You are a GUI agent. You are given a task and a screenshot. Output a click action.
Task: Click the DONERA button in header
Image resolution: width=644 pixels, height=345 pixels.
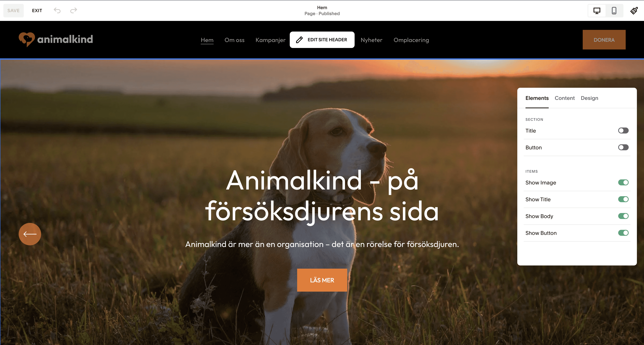pyautogui.click(x=604, y=40)
